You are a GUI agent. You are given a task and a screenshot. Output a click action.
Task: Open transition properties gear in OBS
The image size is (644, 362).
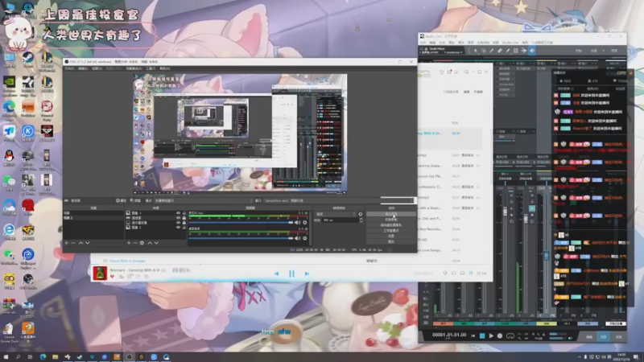[x=361, y=214]
